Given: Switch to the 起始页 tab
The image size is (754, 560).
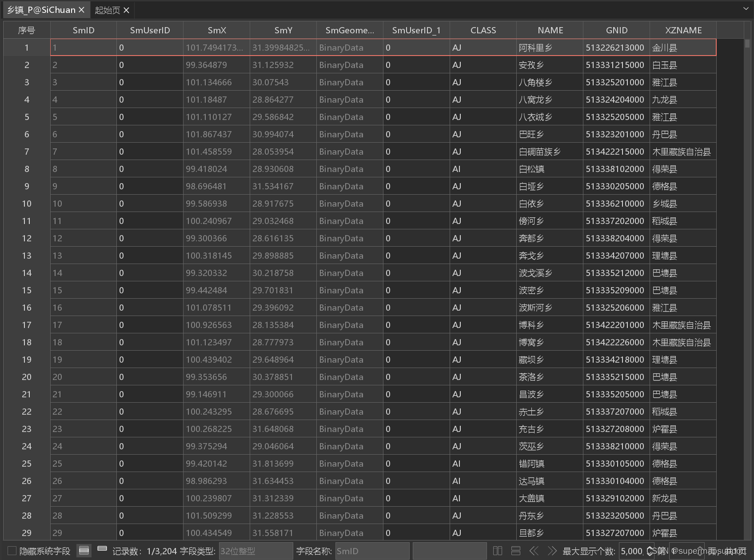Looking at the screenshot, I should (107, 9).
